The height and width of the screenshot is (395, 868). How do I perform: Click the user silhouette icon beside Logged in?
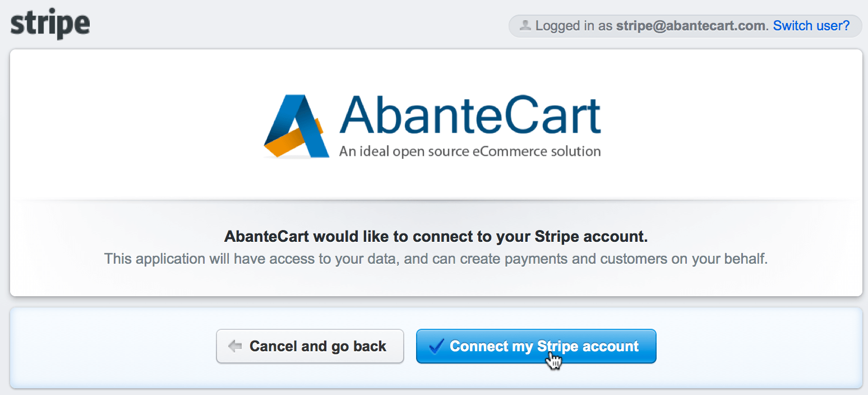click(525, 26)
